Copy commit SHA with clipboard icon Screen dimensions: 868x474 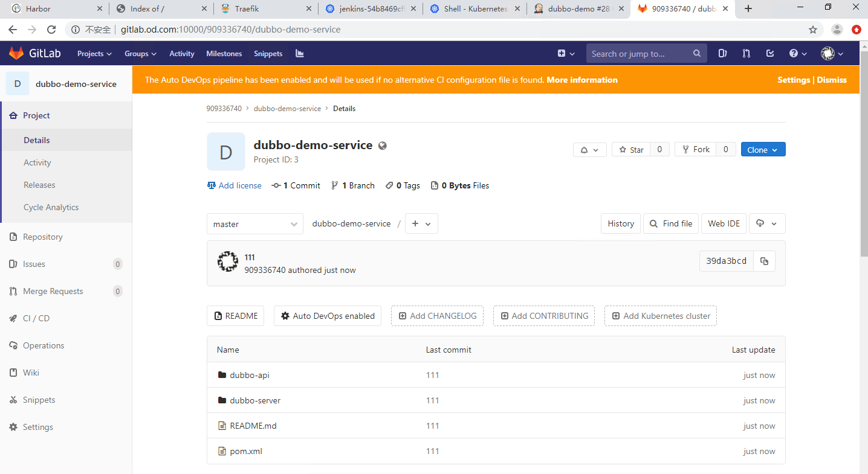pos(764,261)
